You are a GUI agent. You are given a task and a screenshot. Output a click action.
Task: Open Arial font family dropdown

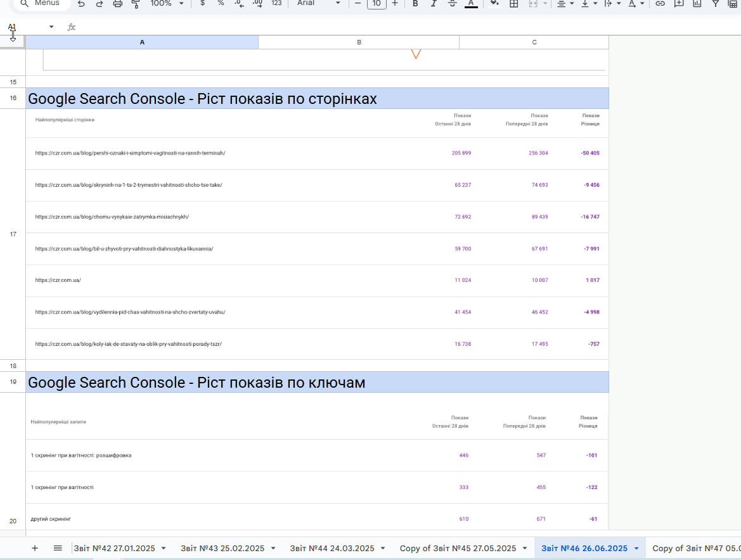pos(318,3)
